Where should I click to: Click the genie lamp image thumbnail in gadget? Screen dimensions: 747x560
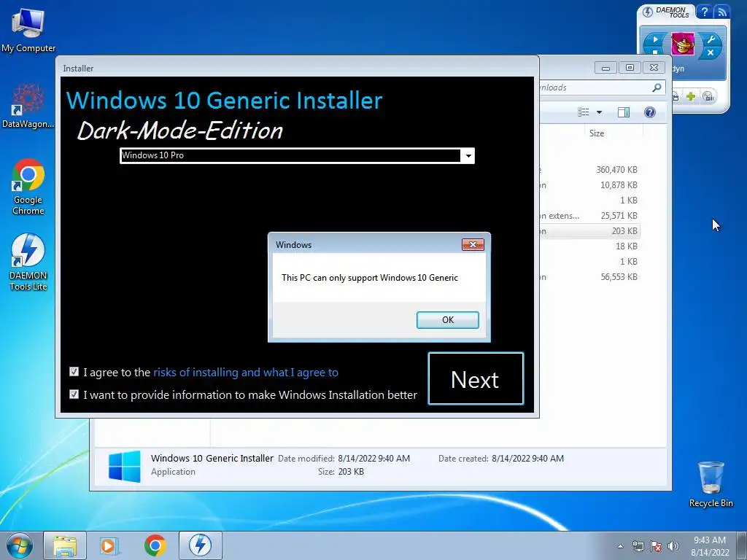[683, 44]
